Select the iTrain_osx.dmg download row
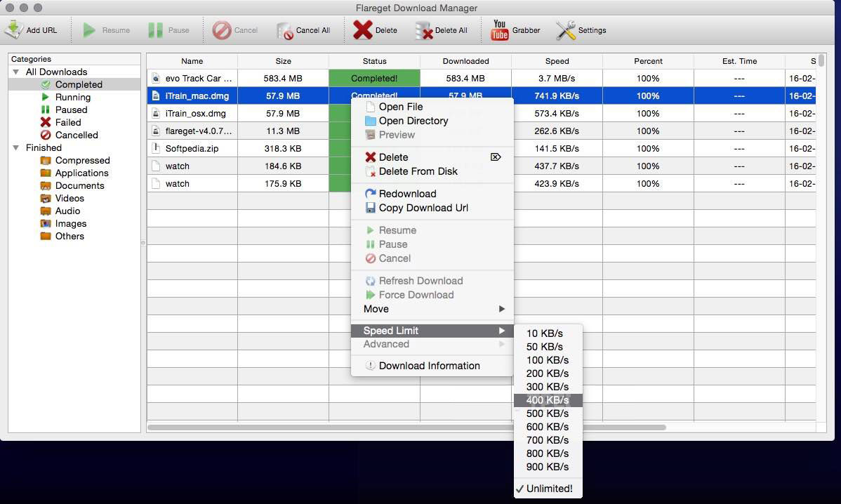 coord(481,113)
